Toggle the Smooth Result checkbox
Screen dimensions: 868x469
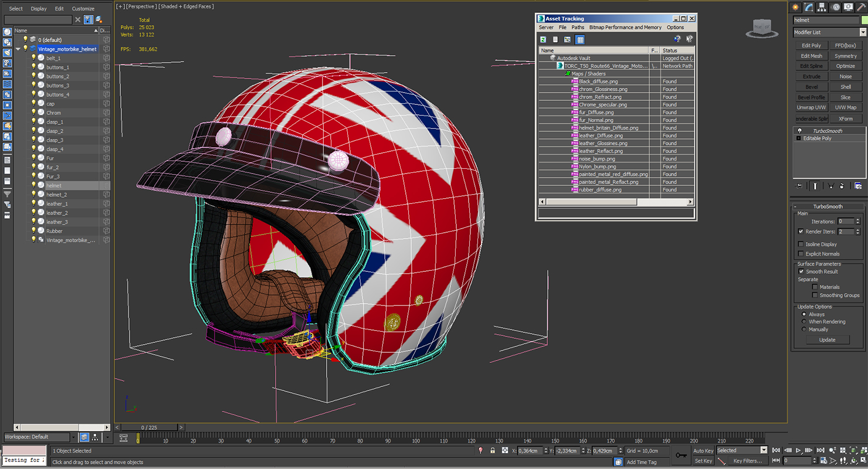tap(801, 272)
